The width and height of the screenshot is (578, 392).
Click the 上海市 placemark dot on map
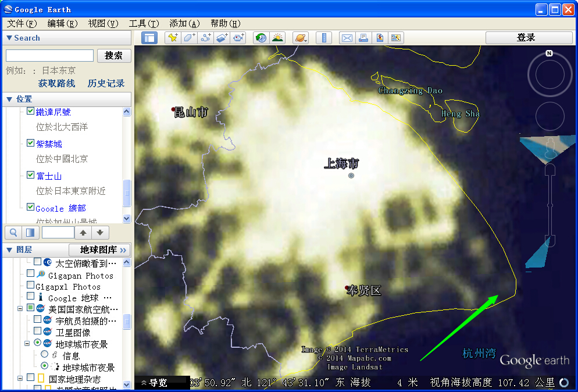(x=351, y=176)
